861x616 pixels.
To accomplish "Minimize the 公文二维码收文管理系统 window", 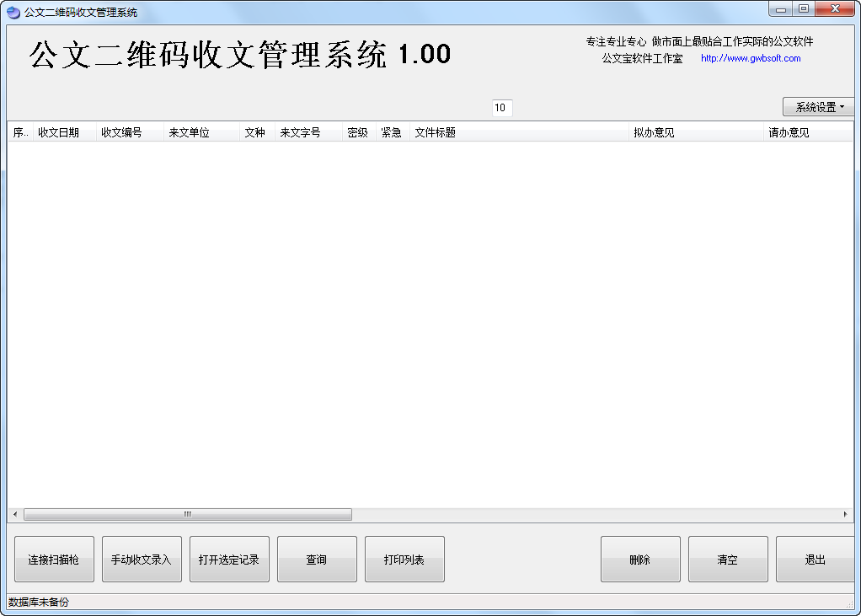I will pyautogui.click(x=780, y=8).
